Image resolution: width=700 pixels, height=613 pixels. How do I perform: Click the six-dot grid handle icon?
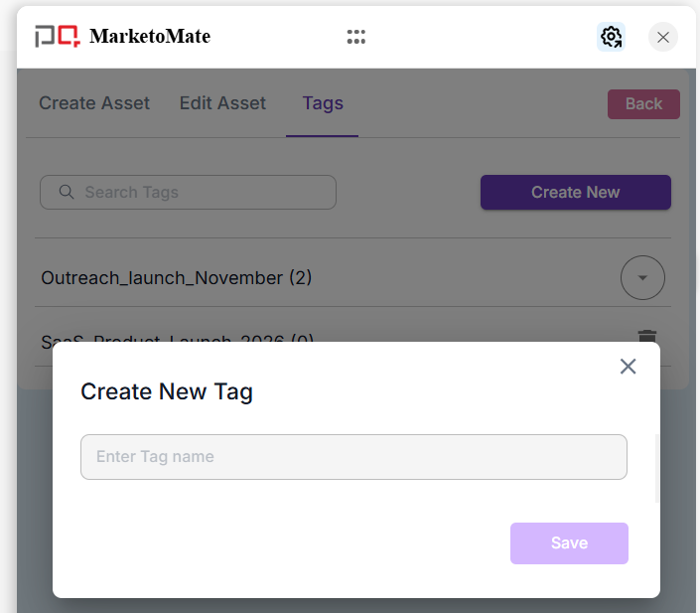coord(356,37)
